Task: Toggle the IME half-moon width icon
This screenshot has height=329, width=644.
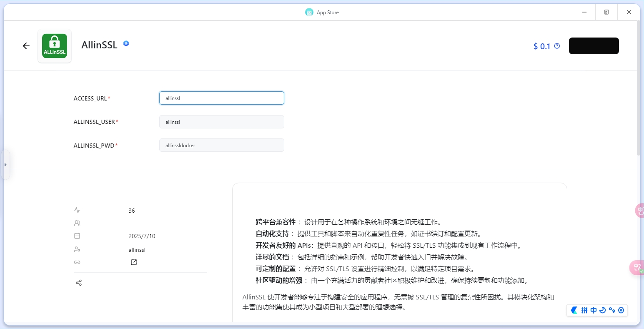Action: coord(602,310)
